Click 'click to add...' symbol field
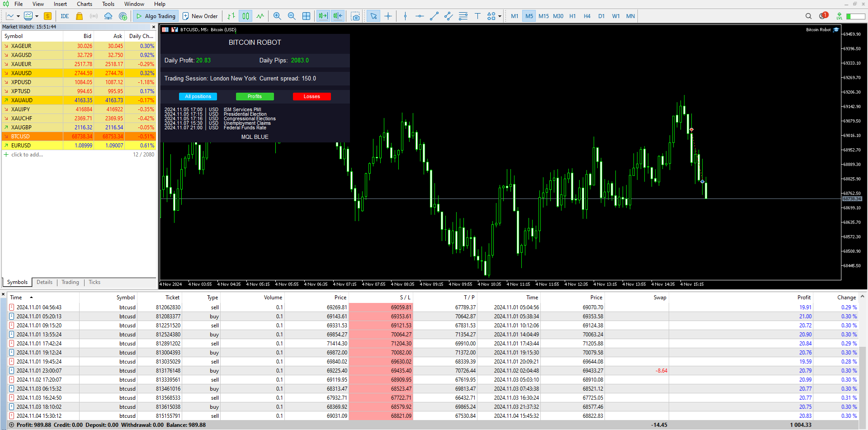The width and height of the screenshot is (868, 430). click(27, 155)
